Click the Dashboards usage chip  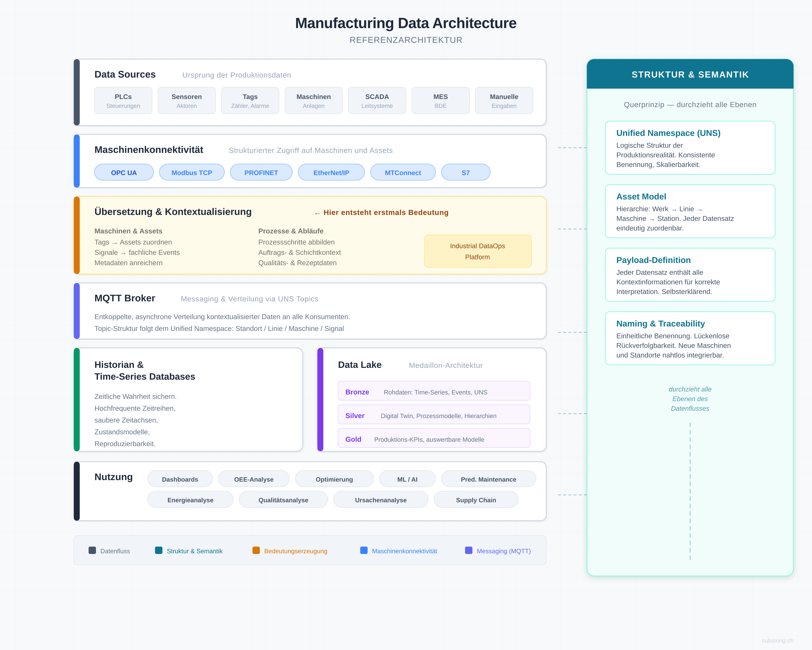tap(180, 479)
